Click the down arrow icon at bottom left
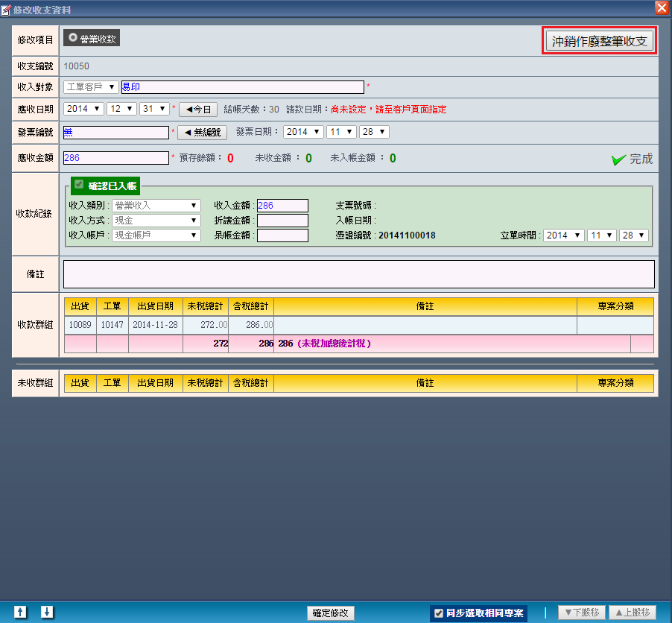The height and width of the screenshot is (623, 672). coord(47,612)
